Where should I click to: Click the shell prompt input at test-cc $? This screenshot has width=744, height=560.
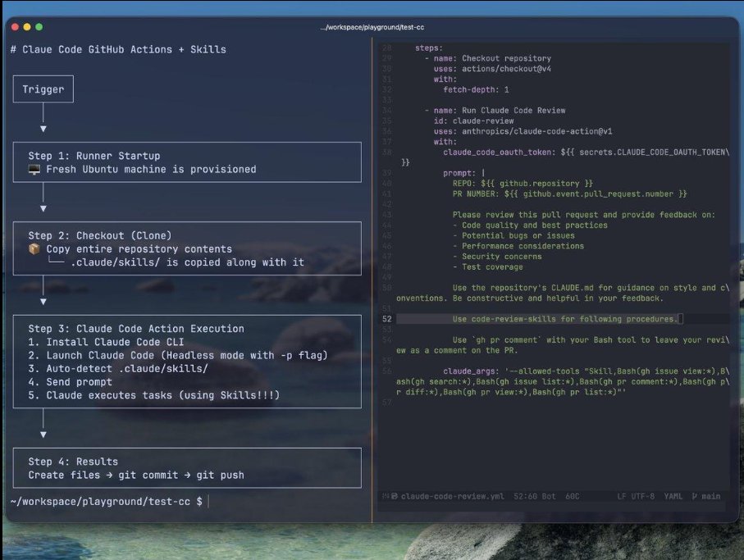(x=208, y=501)
